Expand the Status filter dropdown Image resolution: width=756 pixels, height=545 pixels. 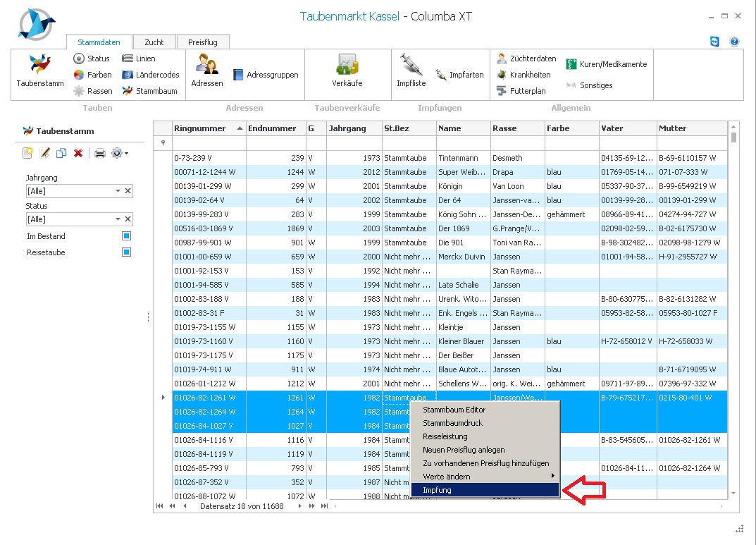point(118,219)
